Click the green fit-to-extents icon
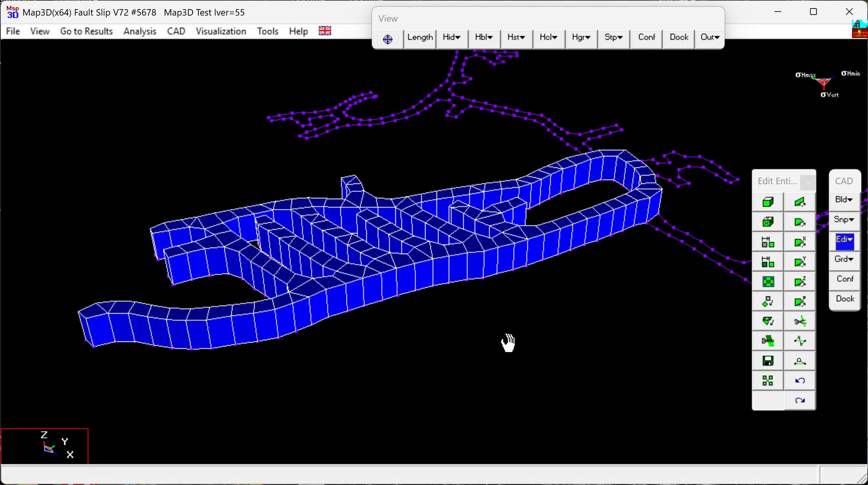This screenshot has width=868, height=485. [768, 282]
